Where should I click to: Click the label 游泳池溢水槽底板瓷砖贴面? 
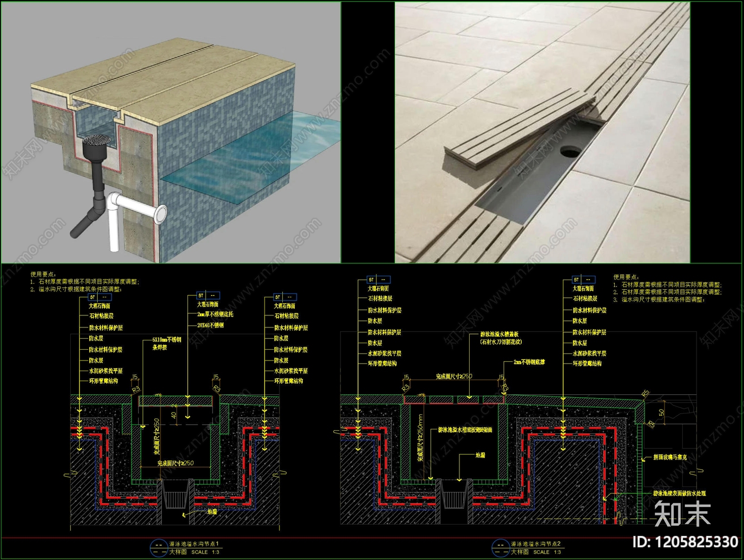pyautogui.click(x=465, y=430)
